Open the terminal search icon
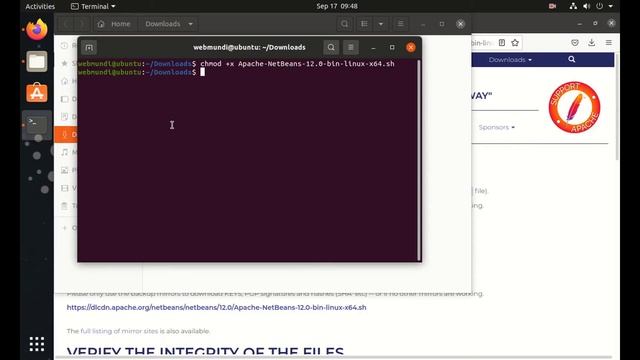The height and width of the screenshot is (360, 640). [331, 48]
